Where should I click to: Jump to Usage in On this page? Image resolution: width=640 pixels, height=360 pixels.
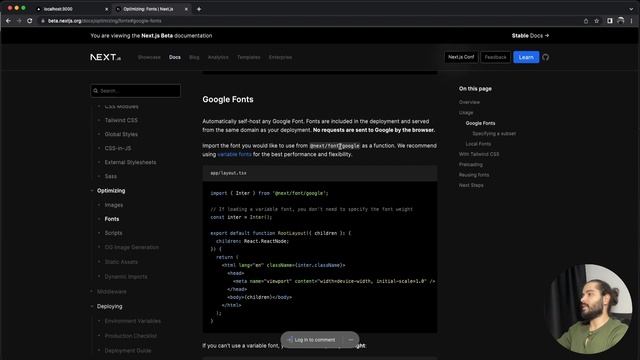[x=466, y=112]
